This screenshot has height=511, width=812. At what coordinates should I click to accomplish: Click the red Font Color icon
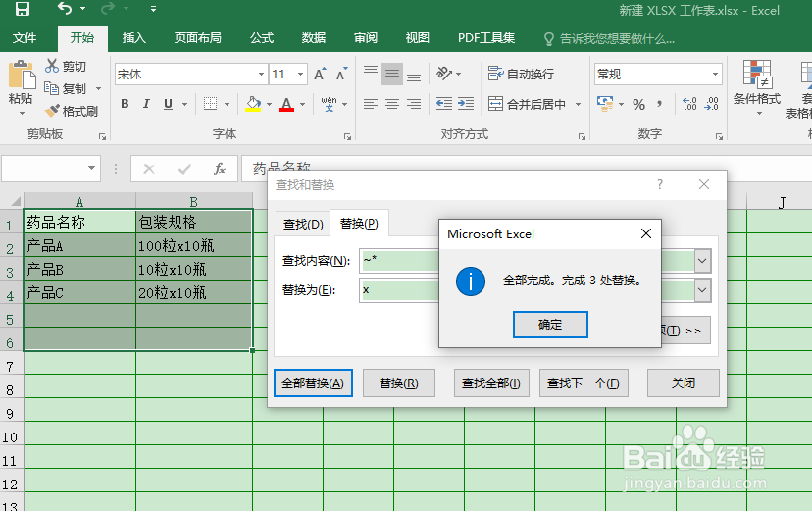click(286, 104)
